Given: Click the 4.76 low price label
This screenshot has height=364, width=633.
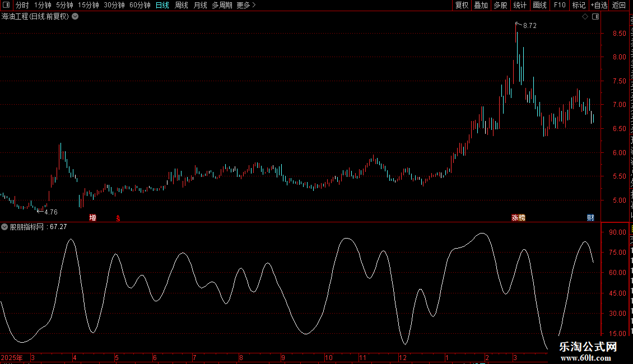Looking at the screenshot, I should pyautogui.click(x=51, y=212).
